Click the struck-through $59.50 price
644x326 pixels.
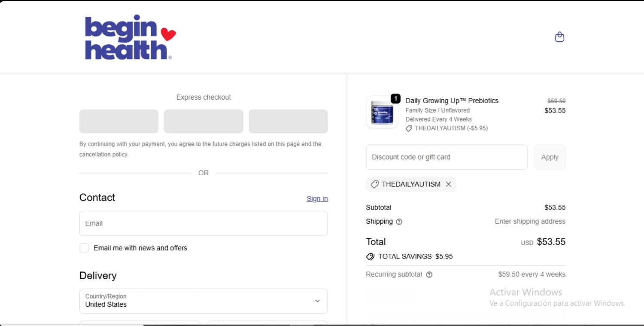(x=556, y=101)
